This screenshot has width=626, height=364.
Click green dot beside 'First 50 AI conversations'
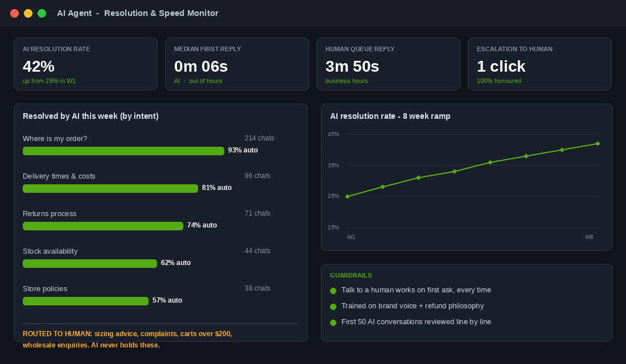coord(333,323)
